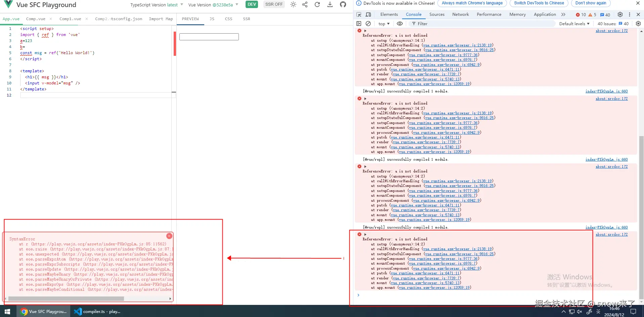Viewport: 644px width, 317px height.
Task: Open the top context dropdown
Action: coord(384,24)
